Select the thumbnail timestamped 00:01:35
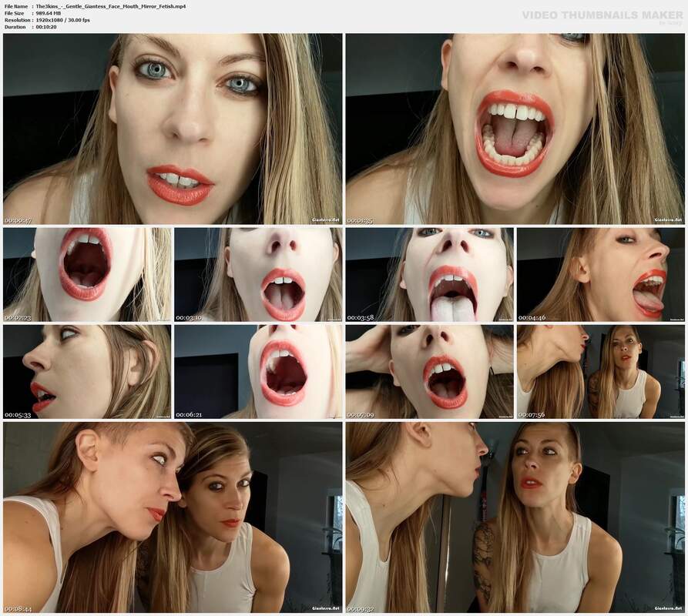The height and width of the screenshot is (616, 688). (515, 129)
